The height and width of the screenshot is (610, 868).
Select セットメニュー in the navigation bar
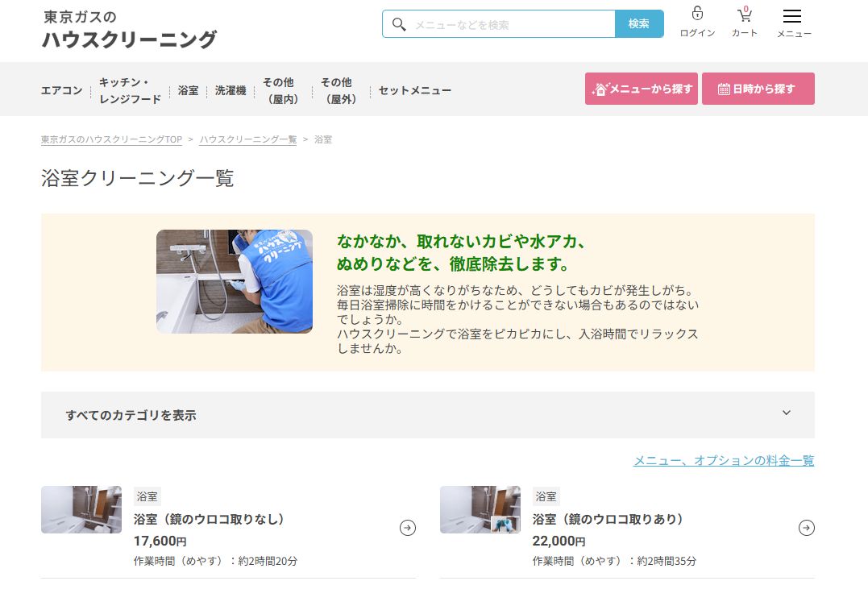tap(413, 91)
